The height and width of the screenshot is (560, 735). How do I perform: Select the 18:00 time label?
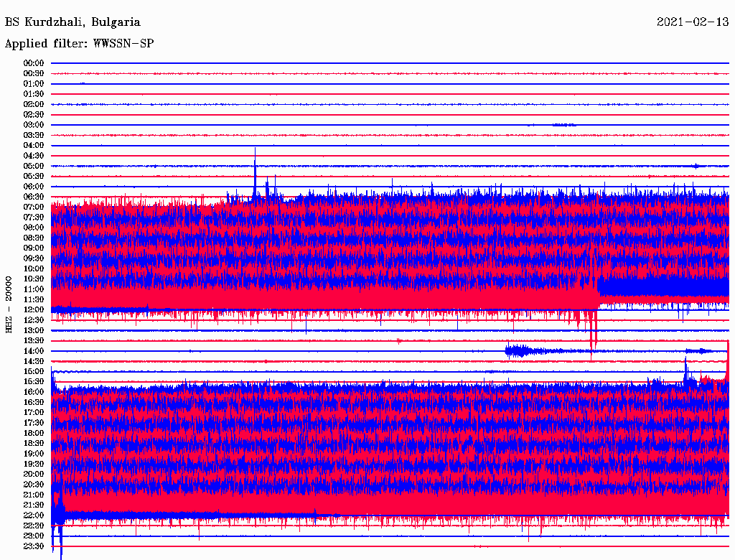(x=34, y=433)
